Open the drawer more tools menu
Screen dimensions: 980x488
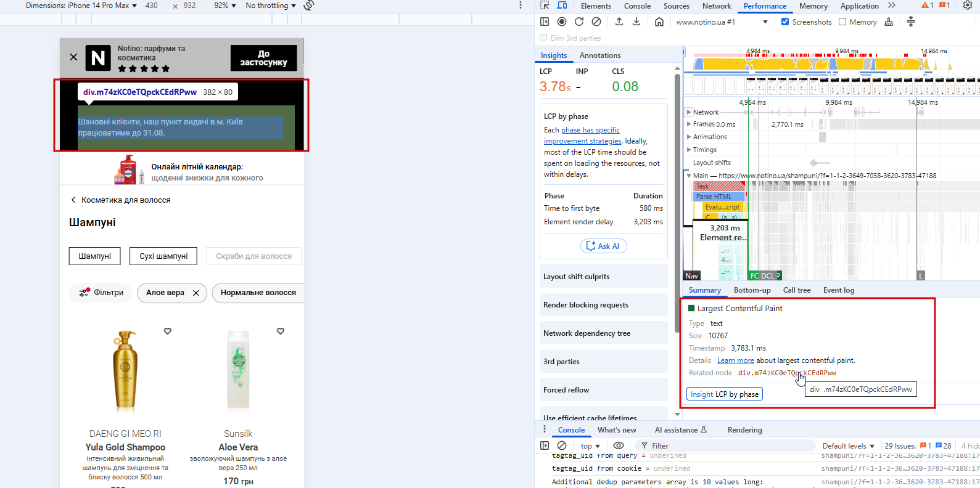point(545,429)
